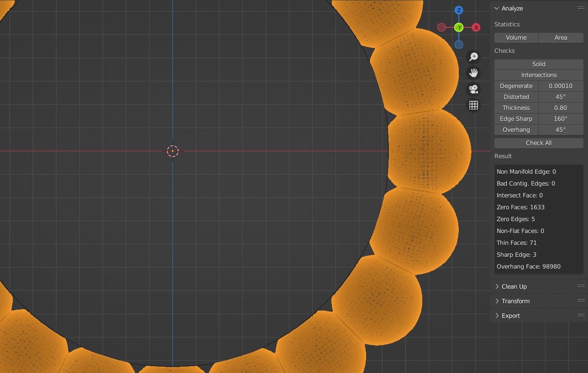Calculate mesh Area
588x373 pixels.
[x=561, y=37]
